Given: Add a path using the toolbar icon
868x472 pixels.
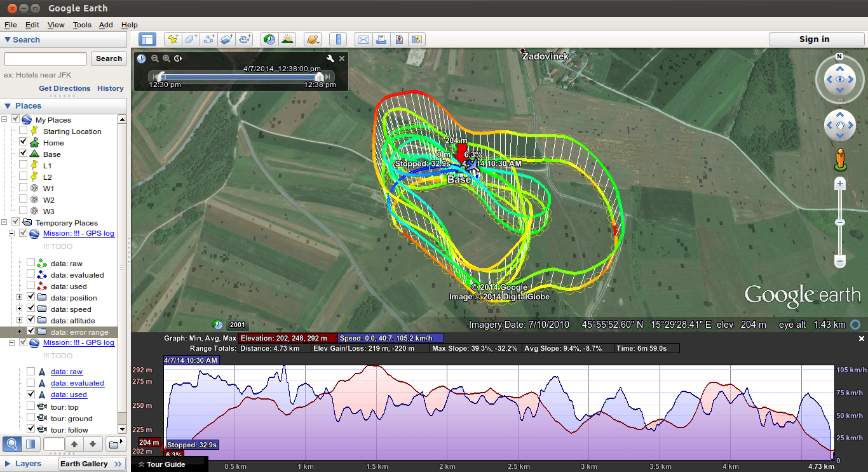Looking at the screenshot, I should (209, 39).
